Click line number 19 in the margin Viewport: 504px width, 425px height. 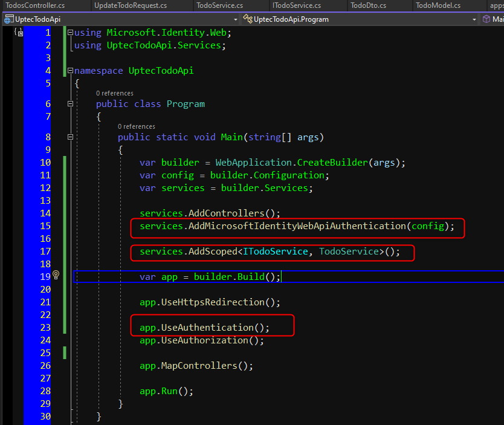[45, 277]
